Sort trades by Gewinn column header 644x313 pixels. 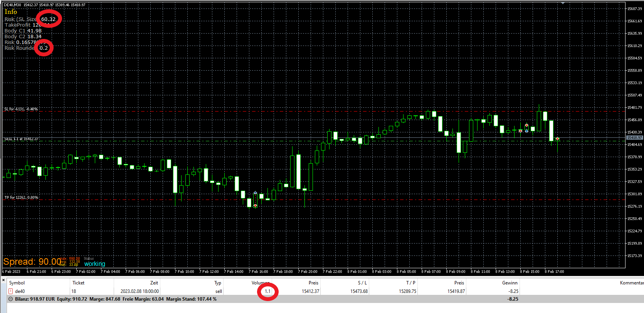tap(510, 283)
